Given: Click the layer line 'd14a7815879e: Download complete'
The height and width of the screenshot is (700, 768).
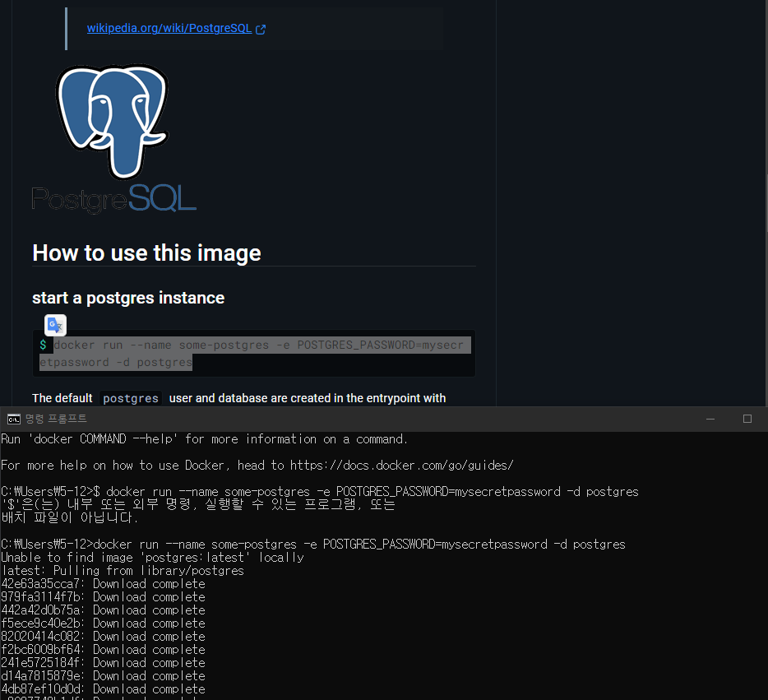Looking at the screenshot, I should pyautogui.click(x=104, y=676).
